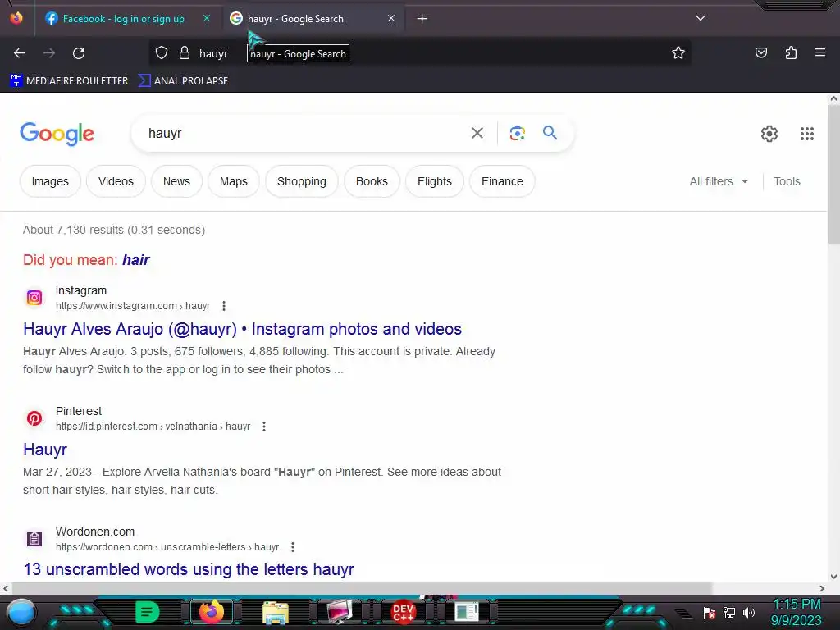
Task: Filter results by Shopping
Action: click(x=302, y=181)
